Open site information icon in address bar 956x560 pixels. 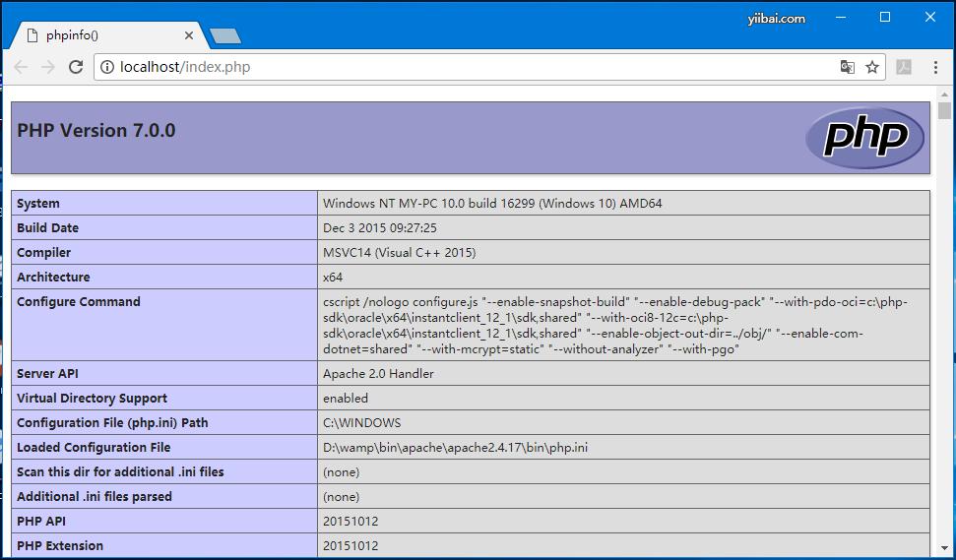coord(107,67)
